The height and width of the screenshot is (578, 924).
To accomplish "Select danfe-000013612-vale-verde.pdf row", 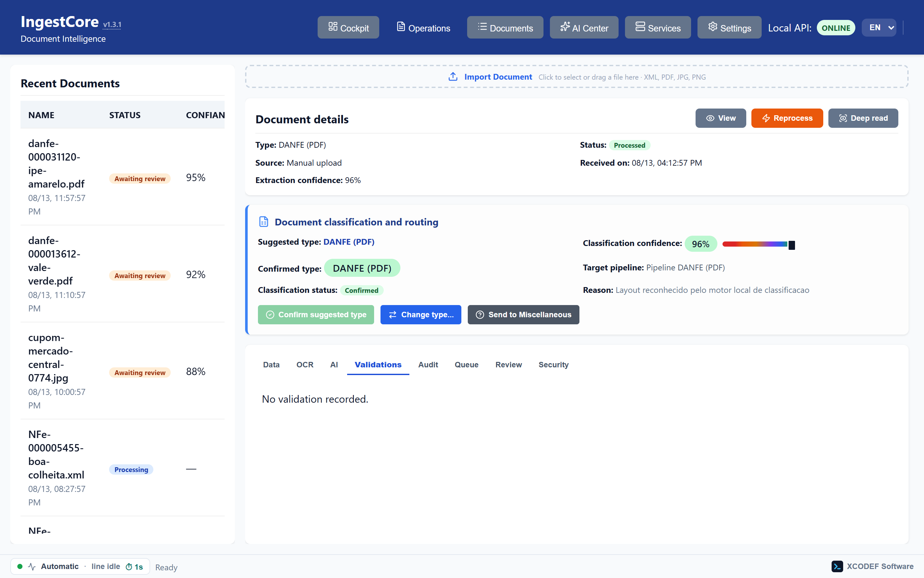I will pos(122,274).
